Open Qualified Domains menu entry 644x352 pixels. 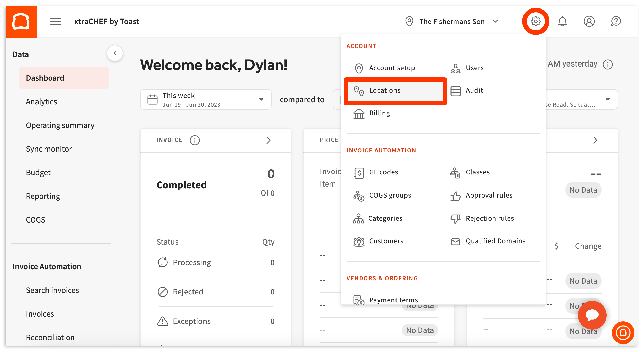(495, 241)
